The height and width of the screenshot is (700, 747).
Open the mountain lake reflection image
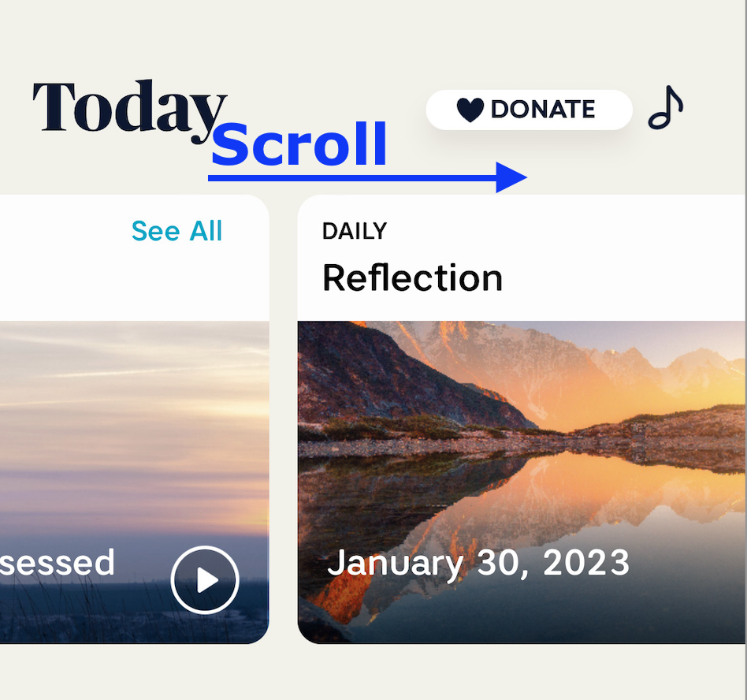522,482
